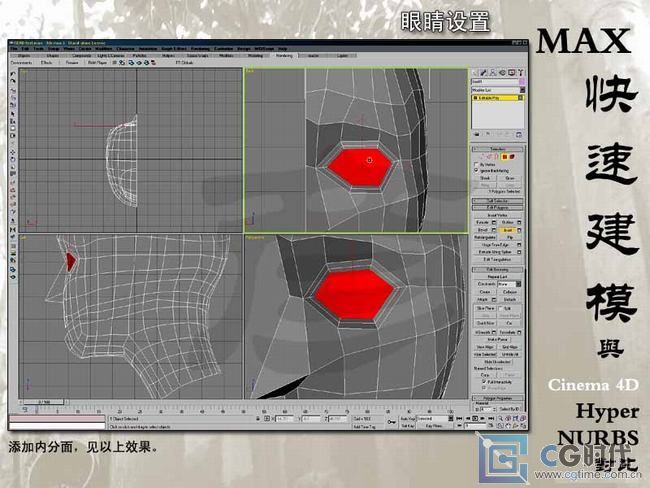Open the Motion command panel tab
Viewport: 650px width, 488px height.
(502, 73)
